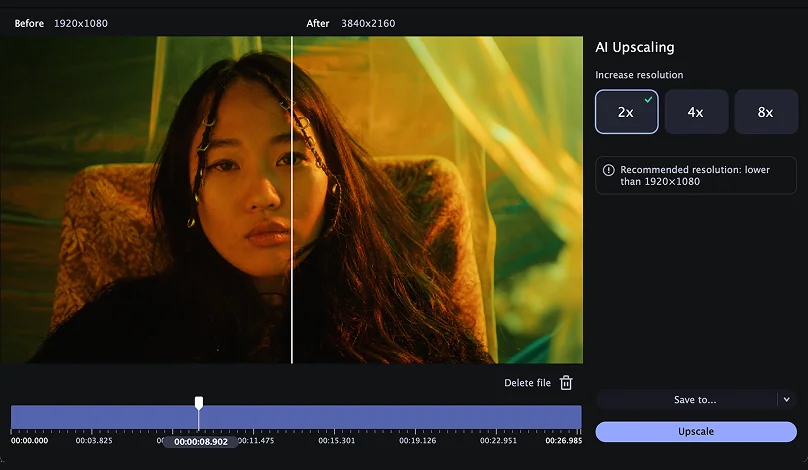
Task: Click the before/after comparison divider line
Action: coord(292,200)
